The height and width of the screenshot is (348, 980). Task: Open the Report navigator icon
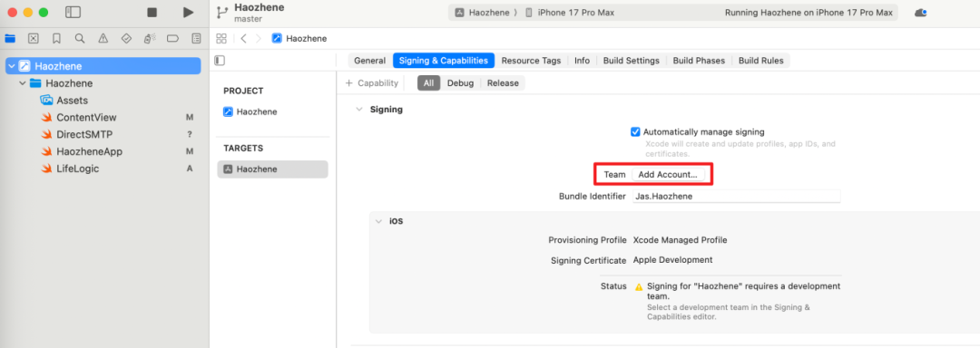click(x=196, y=39)
